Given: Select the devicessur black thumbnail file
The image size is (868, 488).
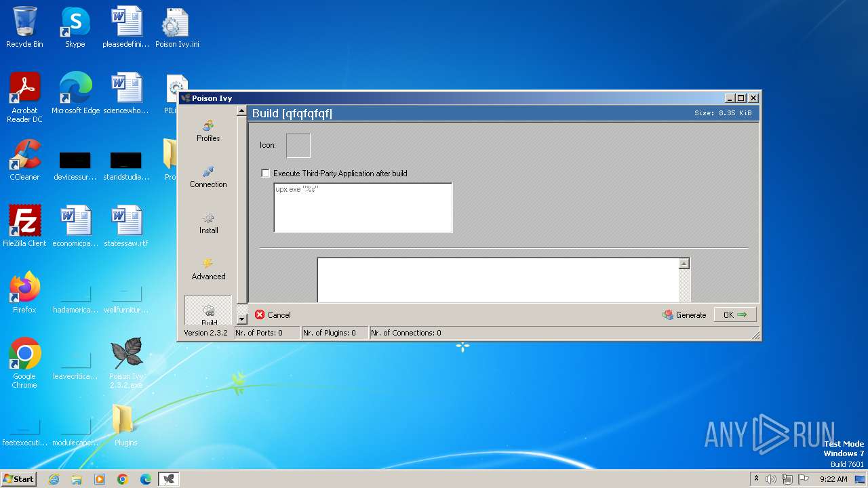Looking at the screenshot, I should coord(75,165).
